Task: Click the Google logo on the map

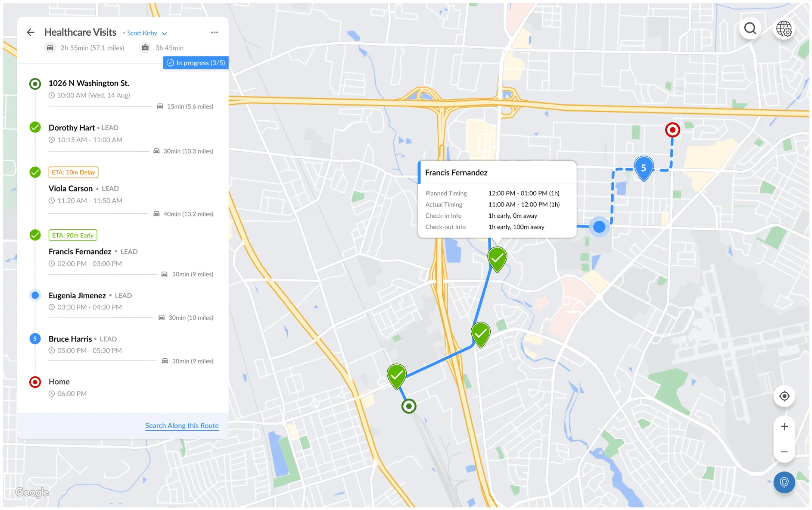Action: click(x=32, y=492)
